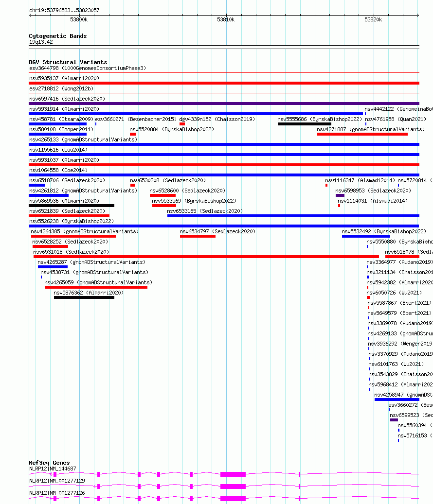Open nsv4538731 (gnomADStructuralVariants) variant

click(94, 273)
